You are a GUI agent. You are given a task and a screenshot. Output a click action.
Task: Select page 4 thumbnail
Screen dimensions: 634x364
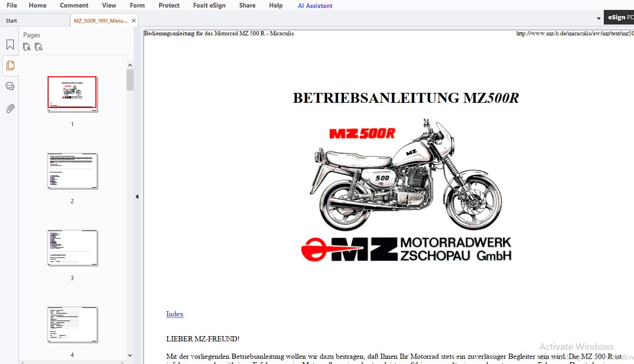pos(72,324)
